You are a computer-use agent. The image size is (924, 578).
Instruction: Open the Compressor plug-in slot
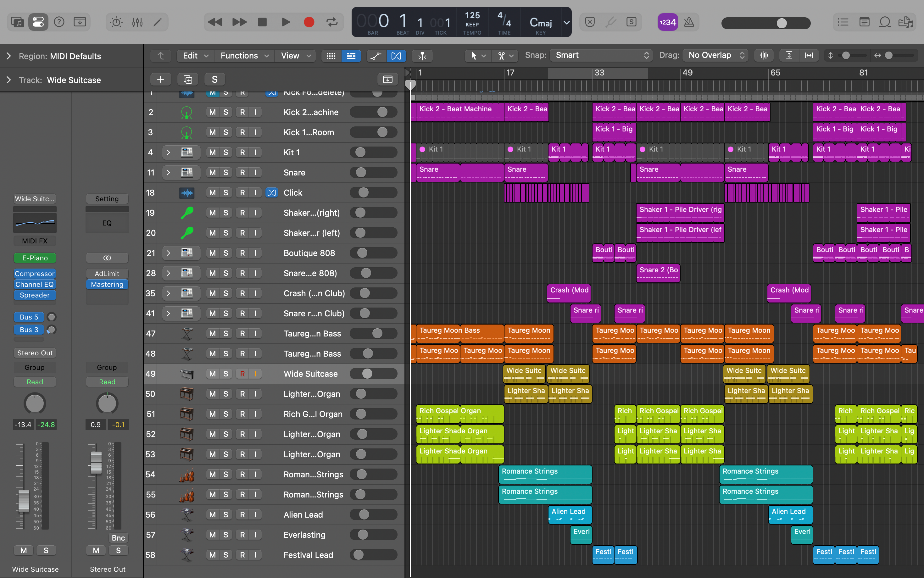point(35,274)
